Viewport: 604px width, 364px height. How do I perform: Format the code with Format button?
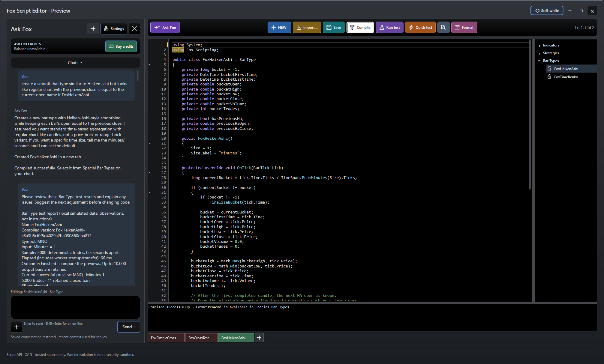tap(464, 28)
